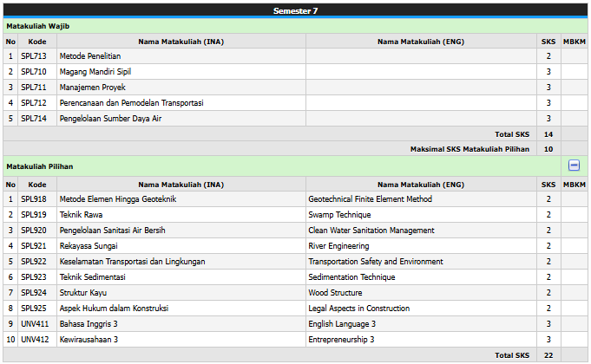Select Pengelolaan Sumber Daya Air course
This screenshot has height=364, width=591.
click(x=110, y=119)
